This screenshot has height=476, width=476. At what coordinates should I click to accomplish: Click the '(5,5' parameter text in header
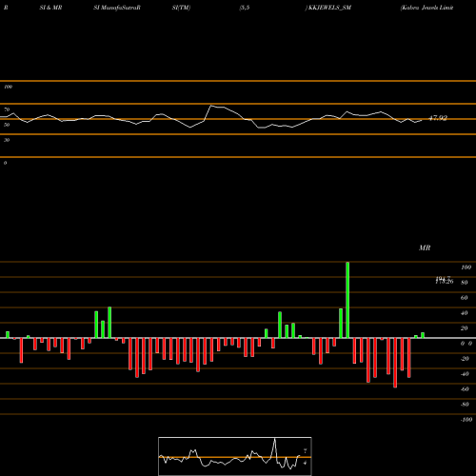[245, 8]
